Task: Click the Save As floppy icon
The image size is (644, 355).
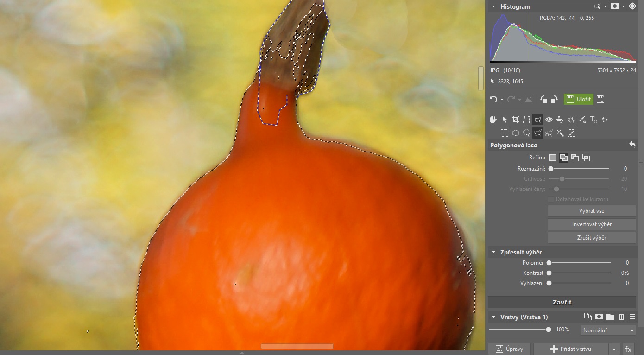Action: click(x=600, y=99)
